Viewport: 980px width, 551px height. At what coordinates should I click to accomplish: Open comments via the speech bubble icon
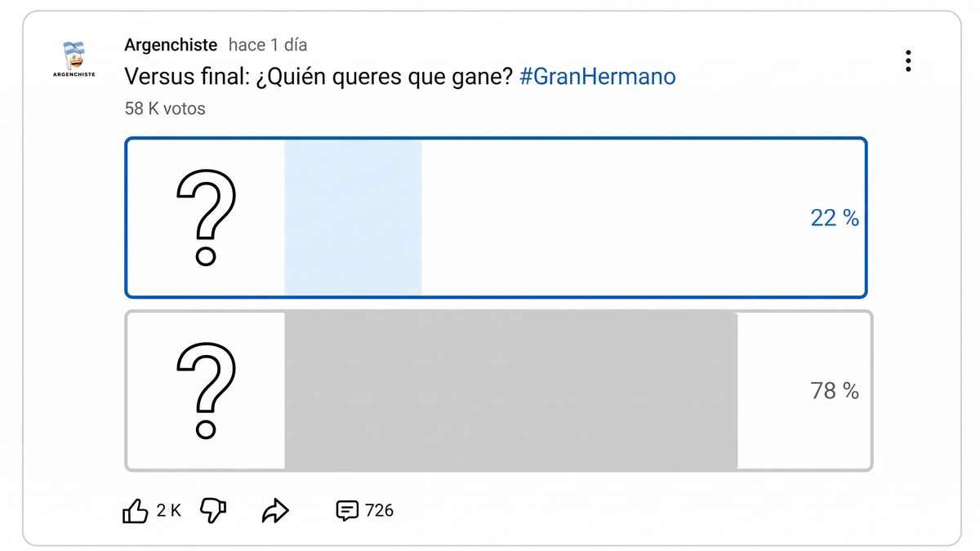tap(347, 511)
